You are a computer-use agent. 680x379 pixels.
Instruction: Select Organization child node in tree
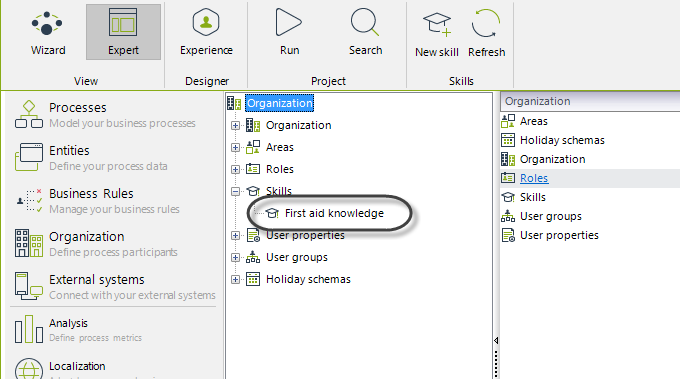pos(298,125)
